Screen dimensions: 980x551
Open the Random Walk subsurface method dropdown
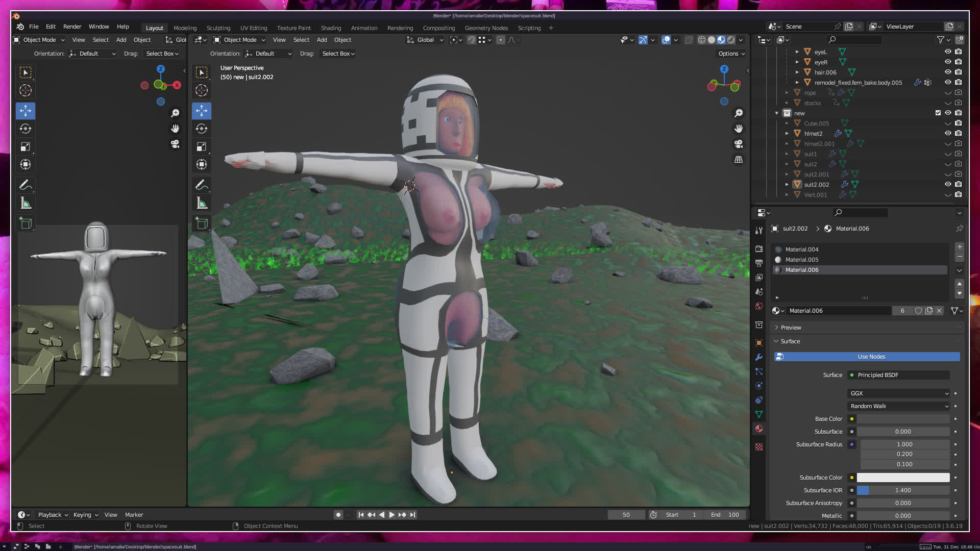click(898, 406)
